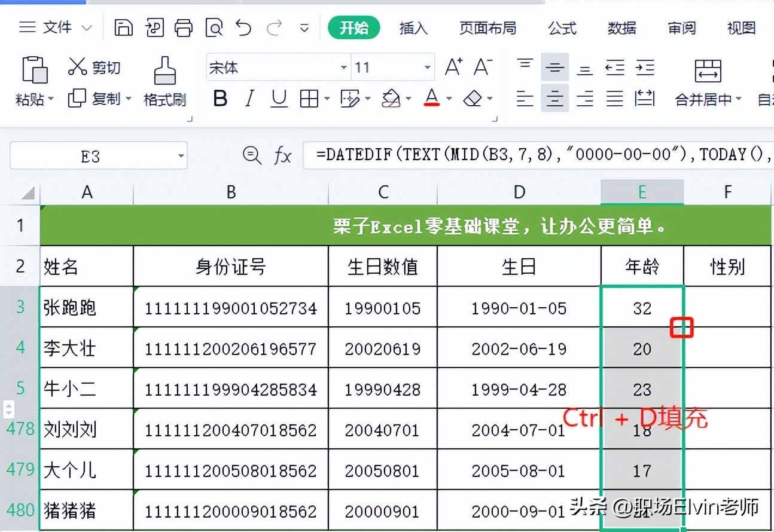Image resolution: width=774 pixels, height=532 pixels.
Task: Toggle Italic formatting
Action: (x=250, y=99)
